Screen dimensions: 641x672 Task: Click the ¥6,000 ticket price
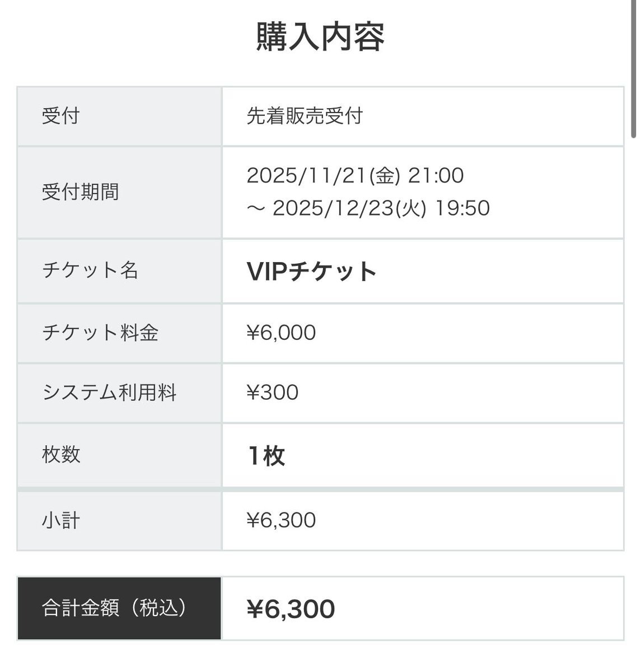(x=281, y=333)
